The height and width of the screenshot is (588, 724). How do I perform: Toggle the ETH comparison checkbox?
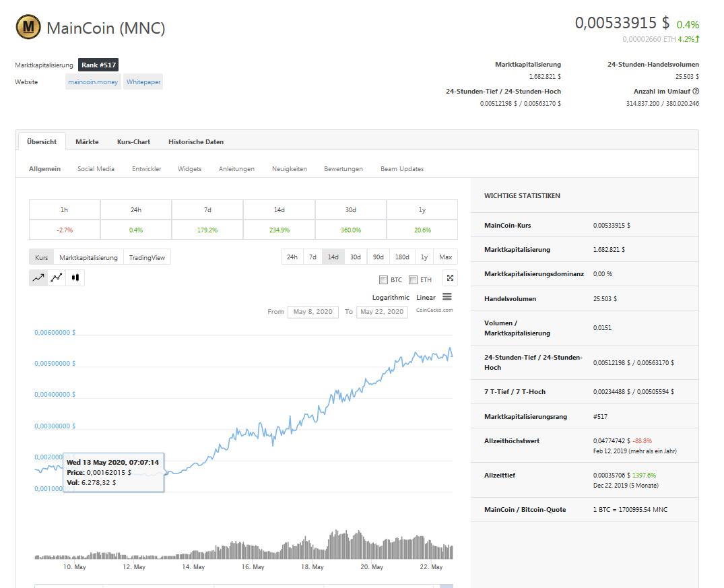tap(414, 280)
